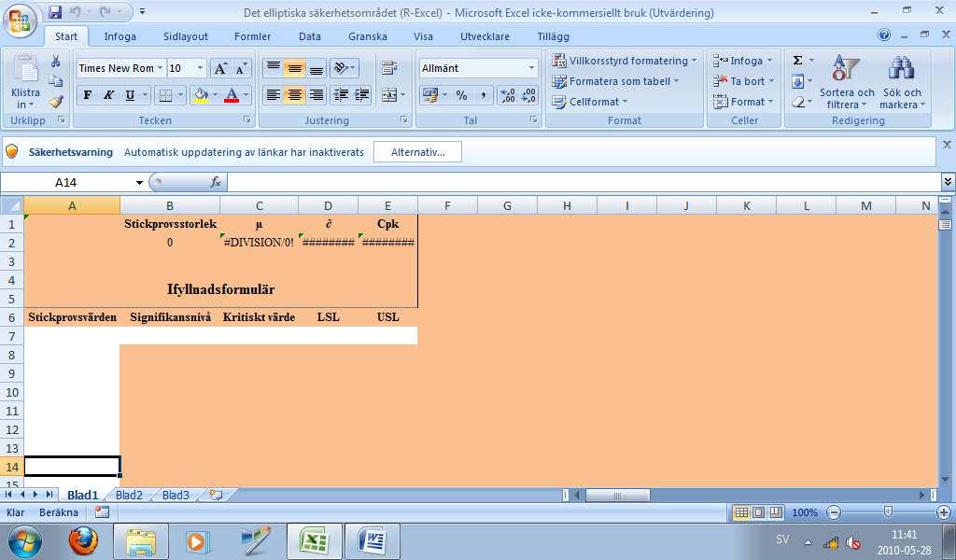Screen dimensions: 956x560
Task: Open the font size dropdown
Action: click(x=200, y=67)
